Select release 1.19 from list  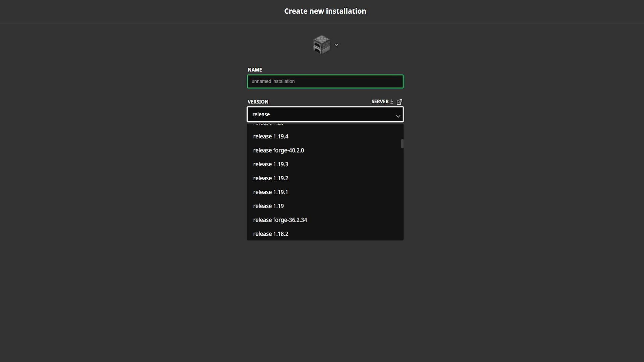[268, 206]
